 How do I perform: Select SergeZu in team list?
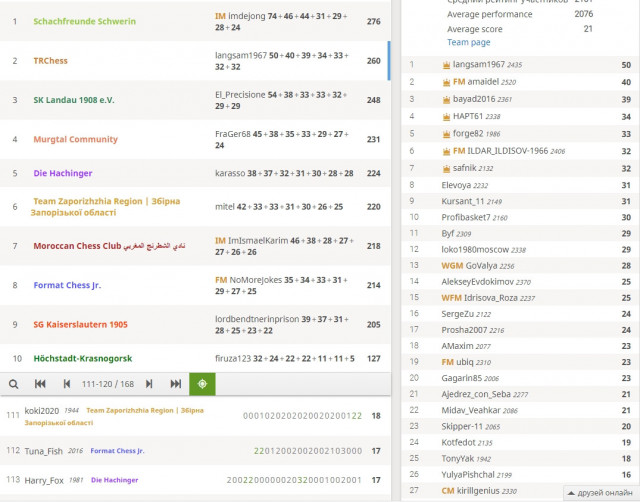pos(520,314)
